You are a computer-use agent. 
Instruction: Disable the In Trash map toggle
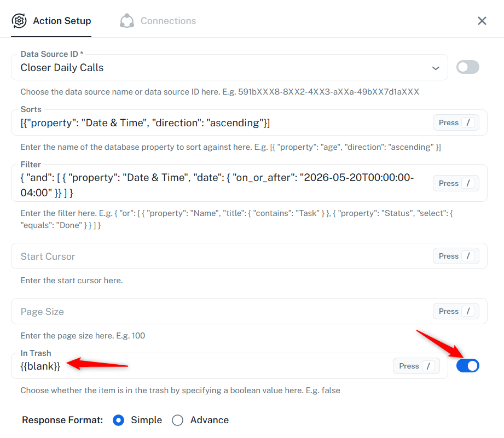click(468, 366)
